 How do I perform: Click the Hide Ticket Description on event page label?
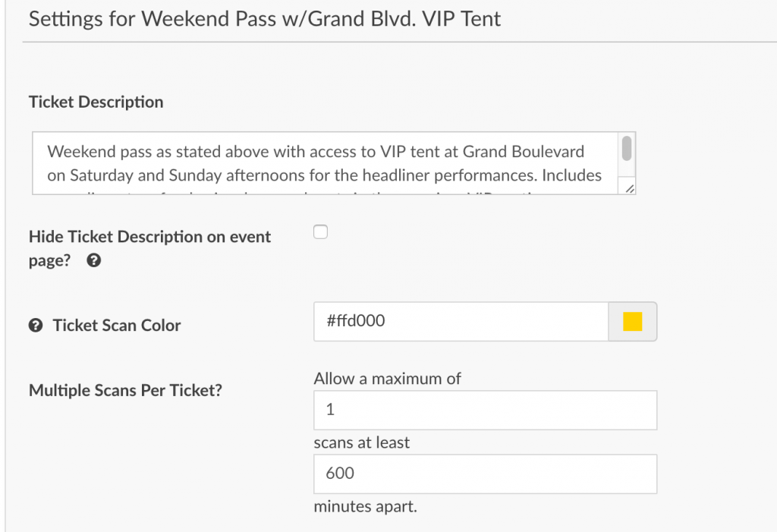click(149, 237)
